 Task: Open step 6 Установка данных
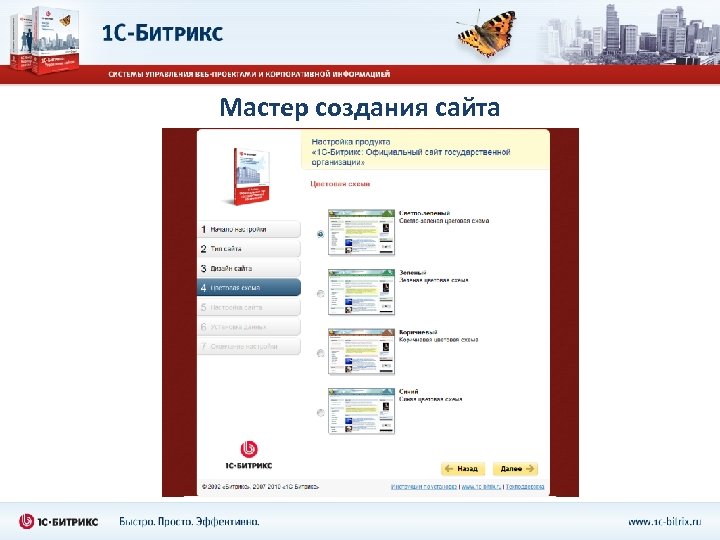pos(249,327)
